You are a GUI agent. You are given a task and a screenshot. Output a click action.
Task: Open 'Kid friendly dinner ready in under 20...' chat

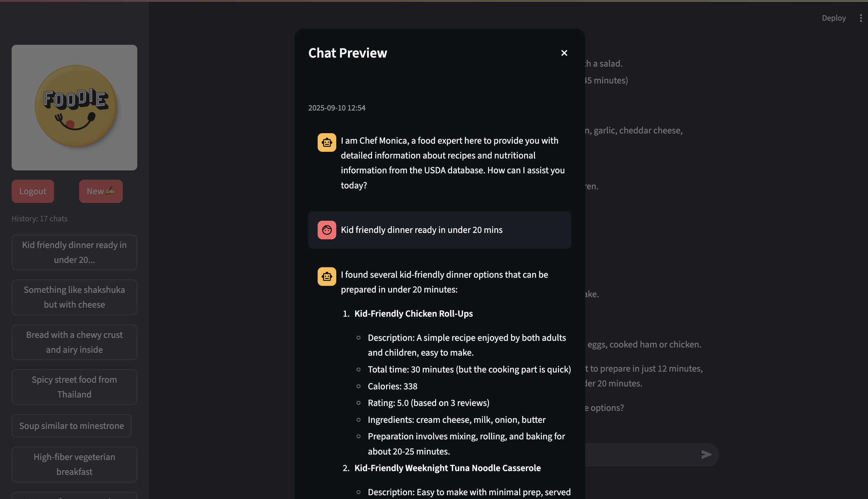pos(74,252)
